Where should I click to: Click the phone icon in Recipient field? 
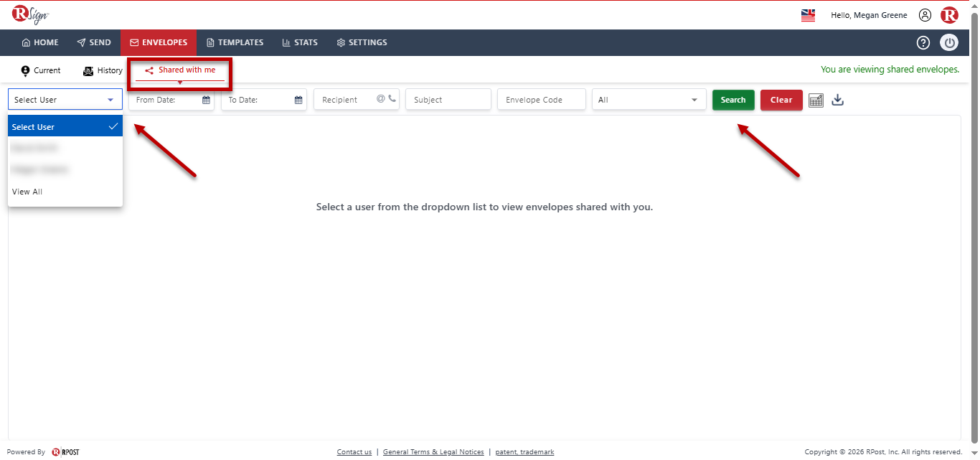coord(392,99)
